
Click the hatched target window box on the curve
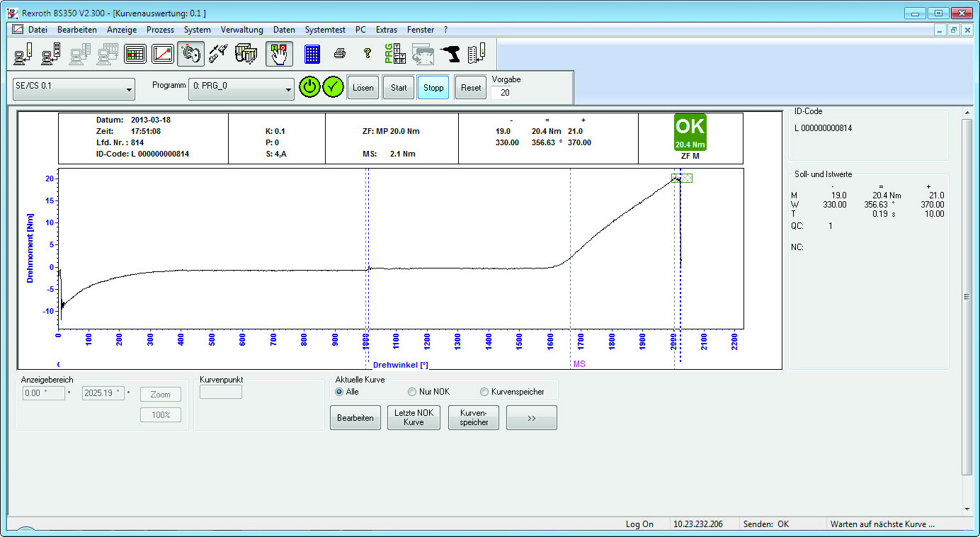682,178
